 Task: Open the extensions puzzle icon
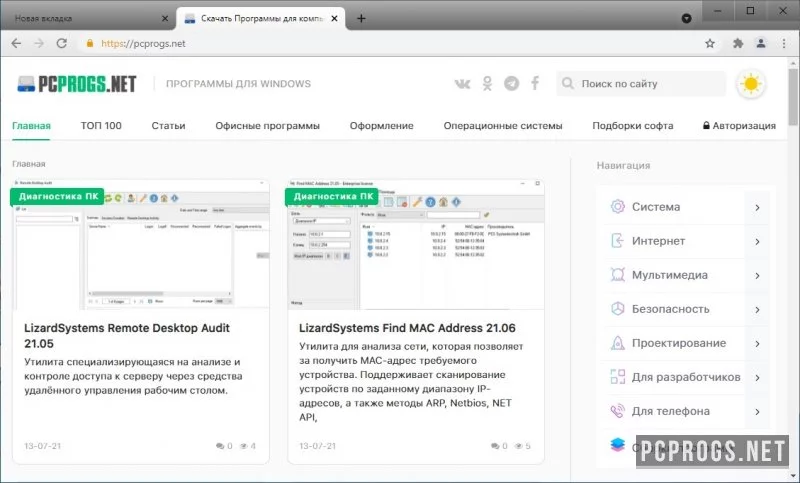[x=738, y=43]
